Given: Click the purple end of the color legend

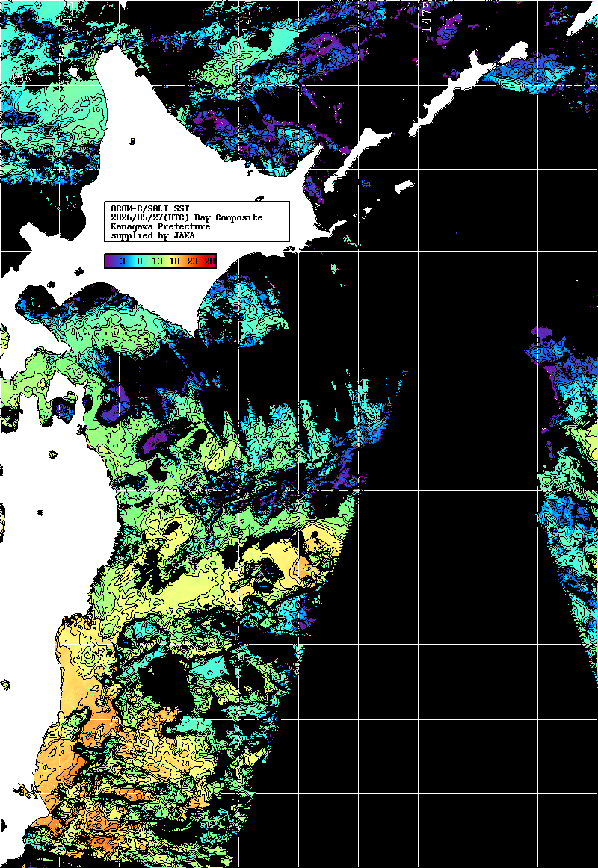Looking at the screenshot, I should (x=110, y=261).
